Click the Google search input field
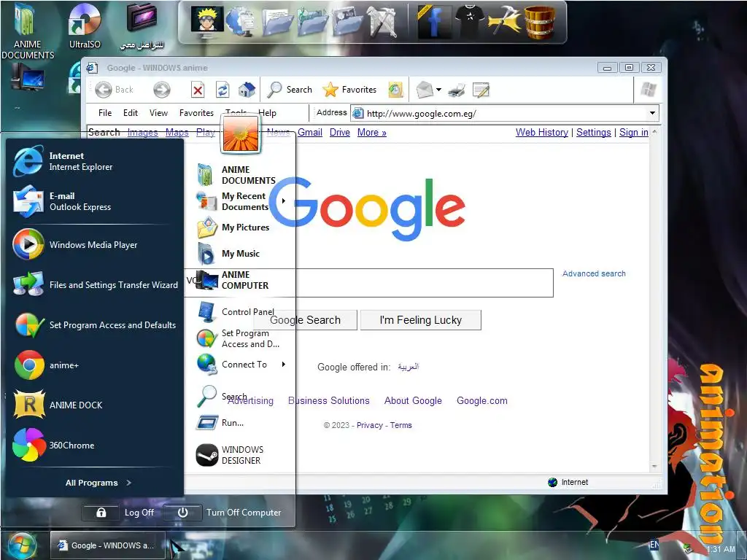 369,283
